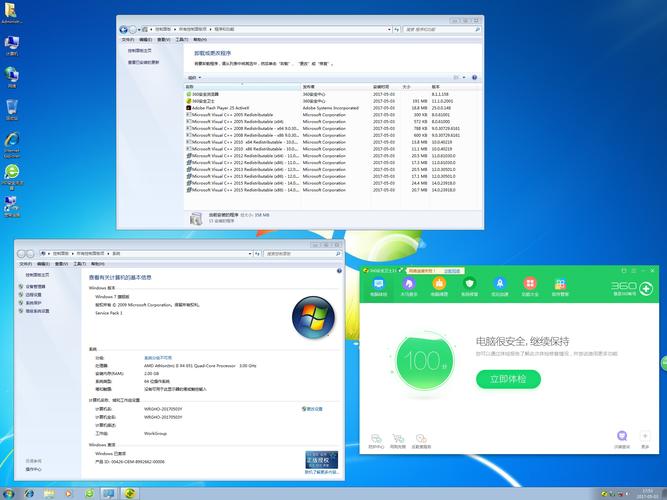Screen dimensions: 667x500
Task: Click the control panel home link in Programs window
Action: pyautogui.click(x=140, y=51)
